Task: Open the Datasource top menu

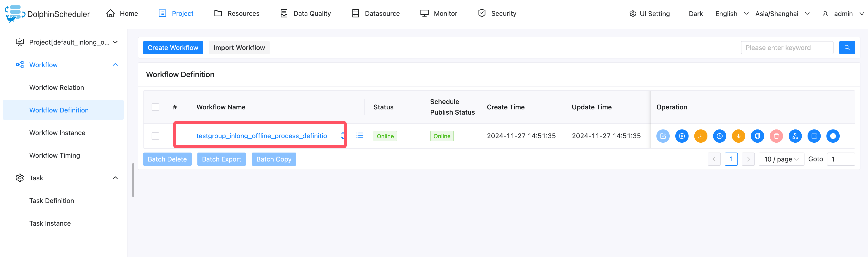Action: point(376,13)
